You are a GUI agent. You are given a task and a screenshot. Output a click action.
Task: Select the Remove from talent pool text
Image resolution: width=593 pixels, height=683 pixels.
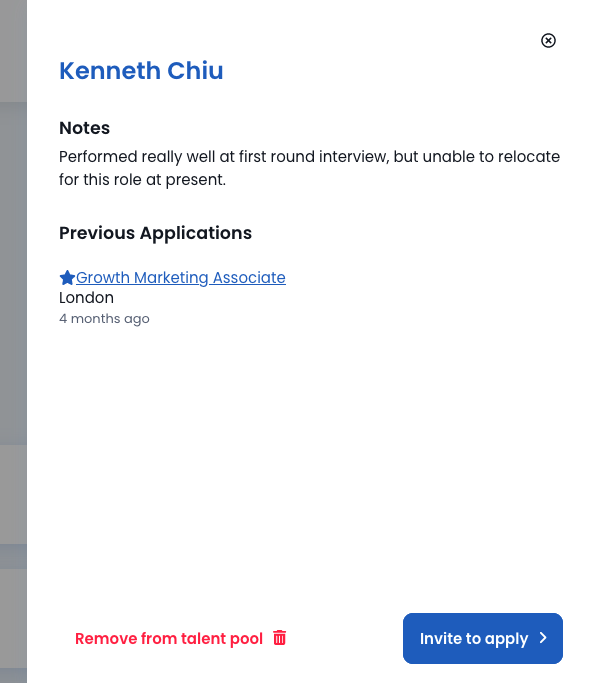[x=169, y=639]
